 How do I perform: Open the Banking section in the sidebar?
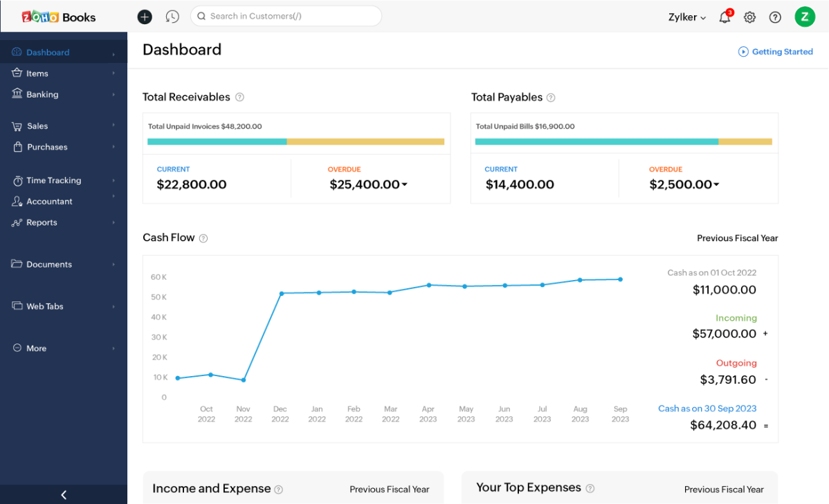click(42, 94)
